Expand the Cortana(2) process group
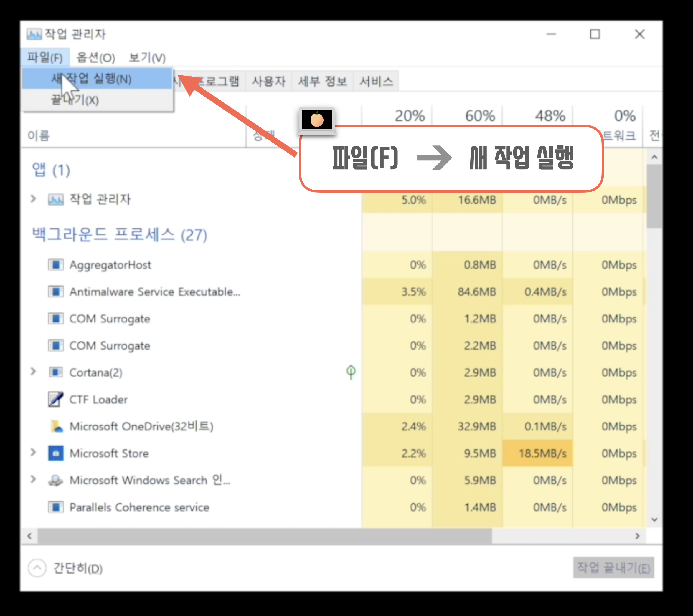Viewport: 693px width, 616px height. (33, 372)
